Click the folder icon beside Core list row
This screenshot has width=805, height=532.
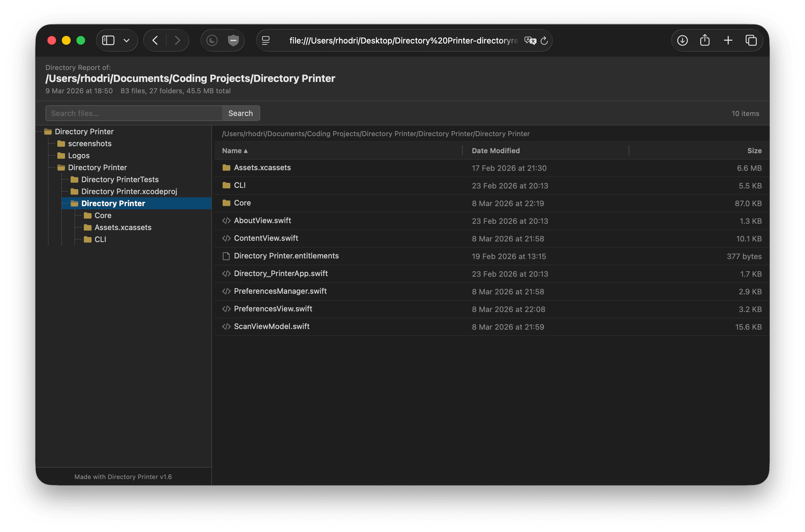226,203
